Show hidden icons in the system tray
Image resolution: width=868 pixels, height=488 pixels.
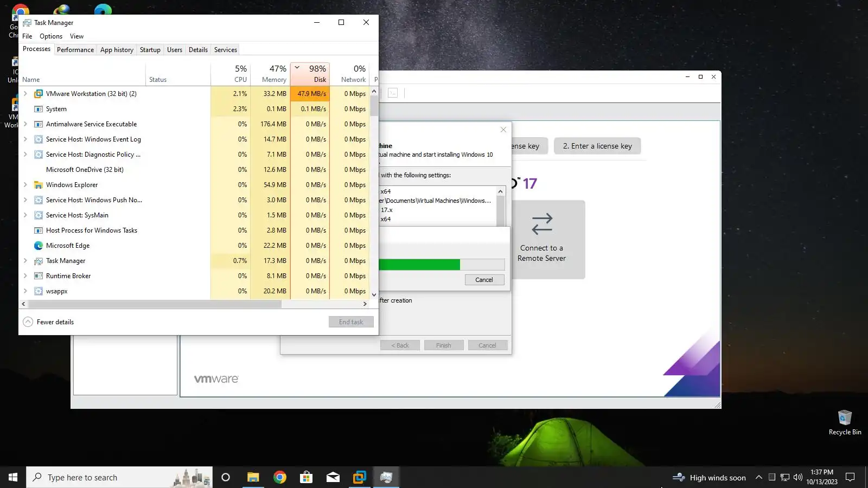click(x=759, y=477)
